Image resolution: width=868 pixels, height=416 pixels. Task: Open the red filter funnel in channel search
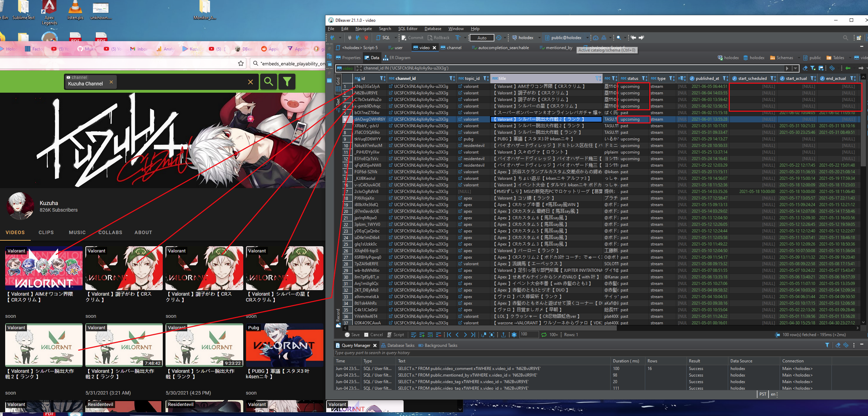click(287, 82)
